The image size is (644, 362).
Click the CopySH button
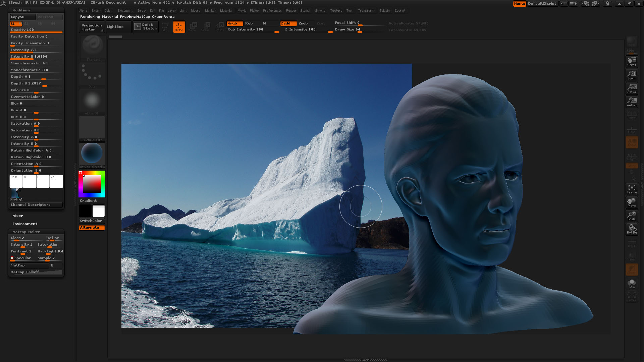(x=22, y=17)
